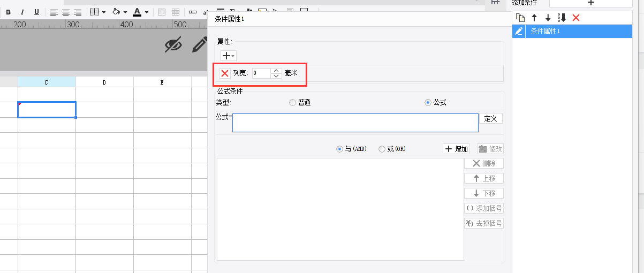644x273 pixels.
Task: Click the 条件属性1 dialog title text
Action: pos(229,19)
